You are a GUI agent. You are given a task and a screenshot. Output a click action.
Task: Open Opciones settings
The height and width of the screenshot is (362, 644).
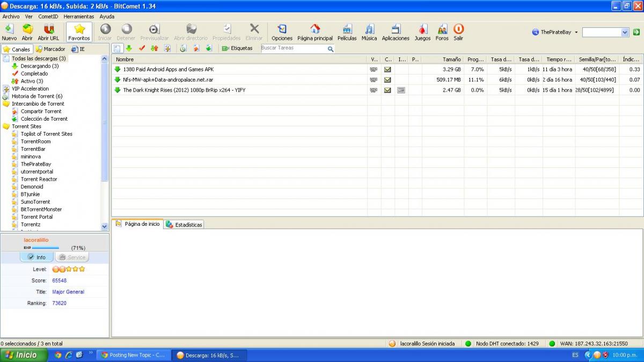pos(282,32)
